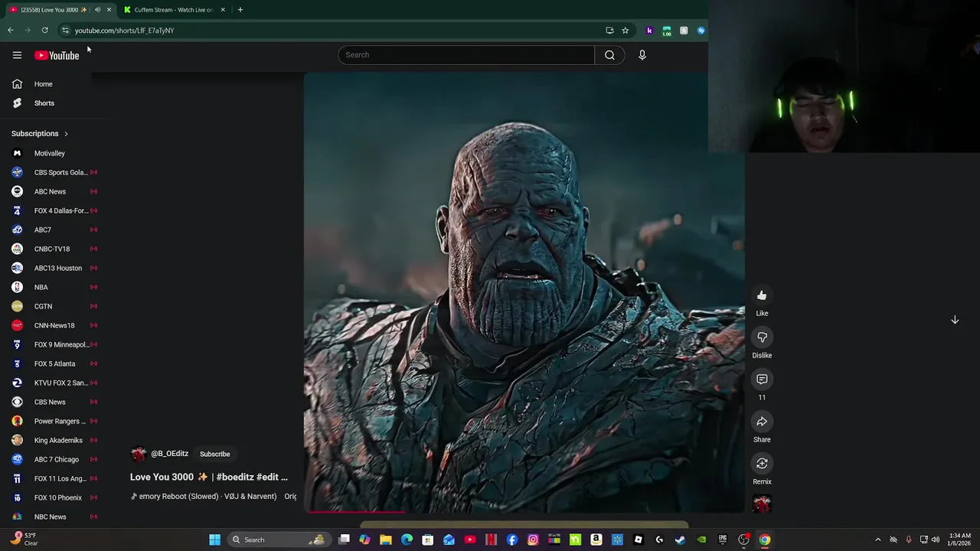The width and height of the screenshot is (980, 551).
Task: Dislike this Short
Action: click(x=762, y=337)
